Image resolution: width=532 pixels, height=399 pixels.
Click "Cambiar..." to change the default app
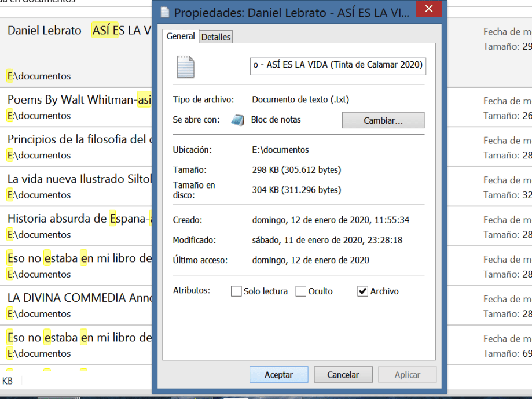point(383,120)
